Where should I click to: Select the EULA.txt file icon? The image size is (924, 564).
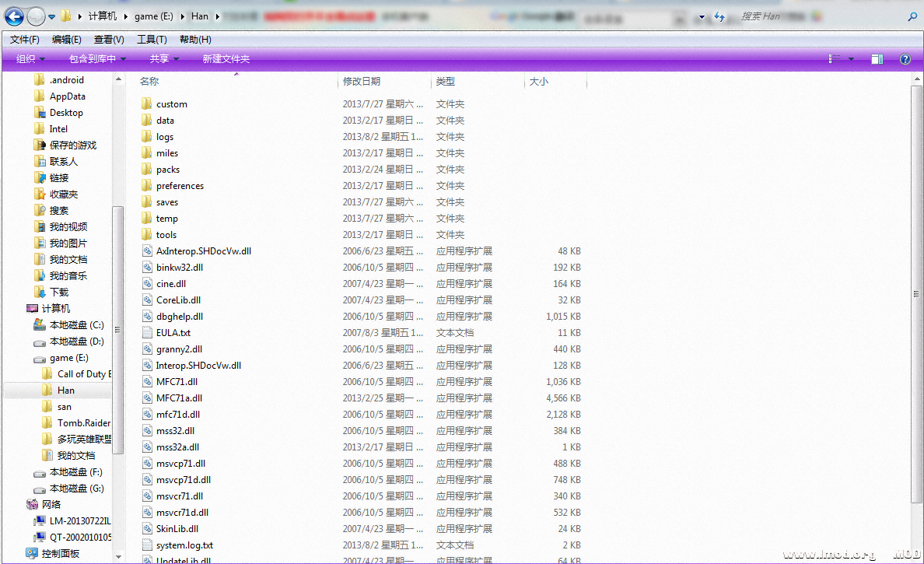[148, 333]
